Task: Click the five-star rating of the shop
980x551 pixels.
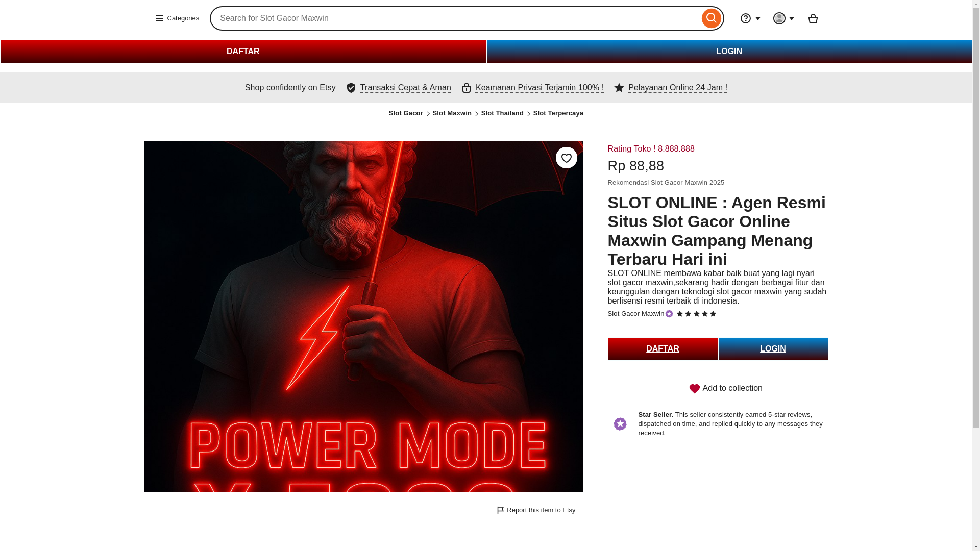Action: point(696,314)
